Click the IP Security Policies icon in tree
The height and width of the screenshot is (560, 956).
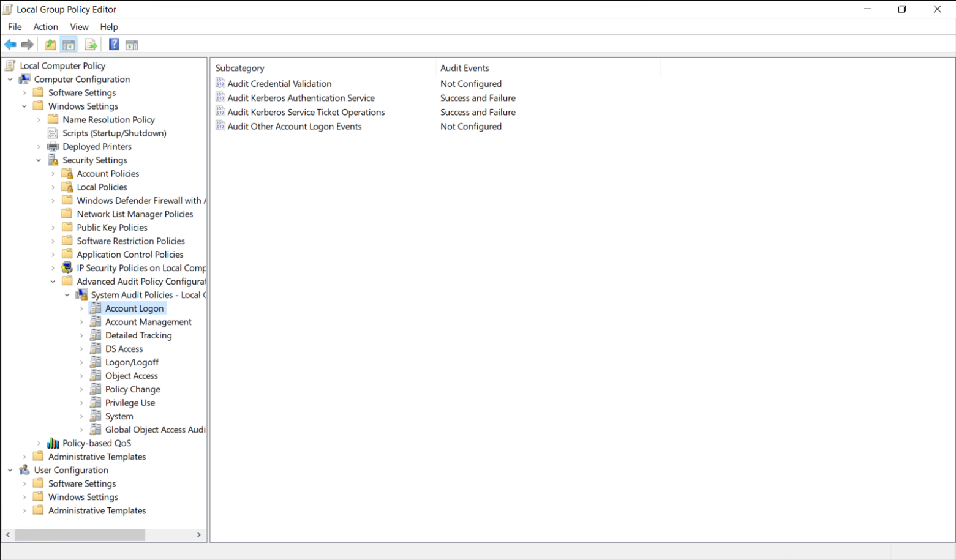point(67,268)
